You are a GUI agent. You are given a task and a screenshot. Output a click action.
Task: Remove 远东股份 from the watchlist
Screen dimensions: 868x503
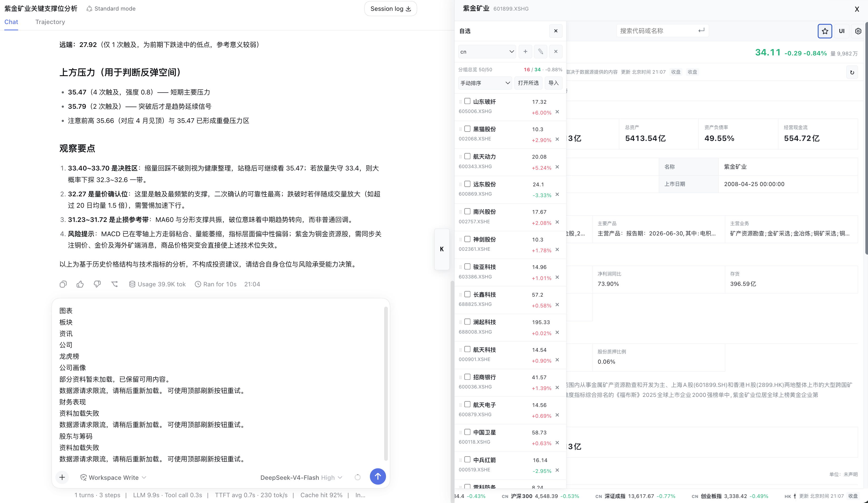[557, 195]
